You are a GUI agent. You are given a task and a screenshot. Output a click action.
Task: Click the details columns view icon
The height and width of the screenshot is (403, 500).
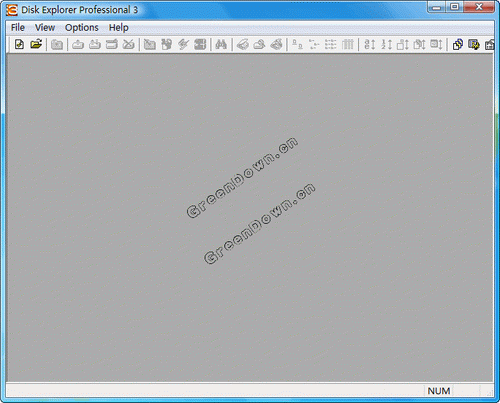click(x=348, y=44)
